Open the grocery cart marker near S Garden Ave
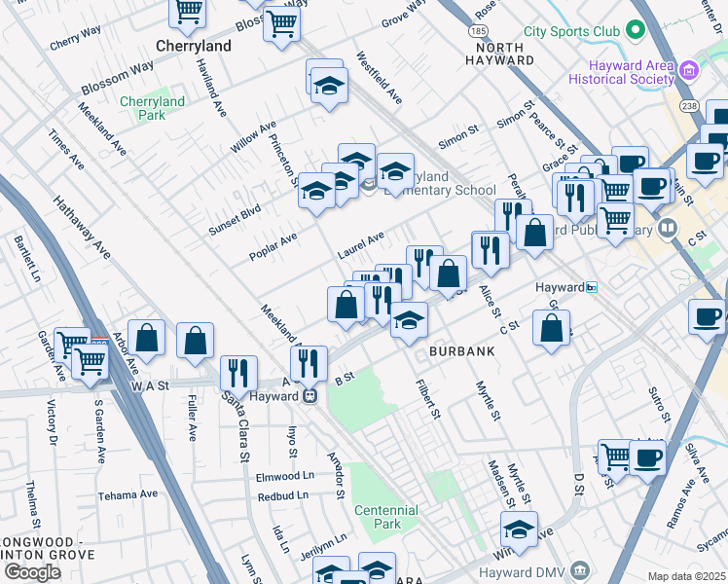The image size is (728, 584). (91, 366)
